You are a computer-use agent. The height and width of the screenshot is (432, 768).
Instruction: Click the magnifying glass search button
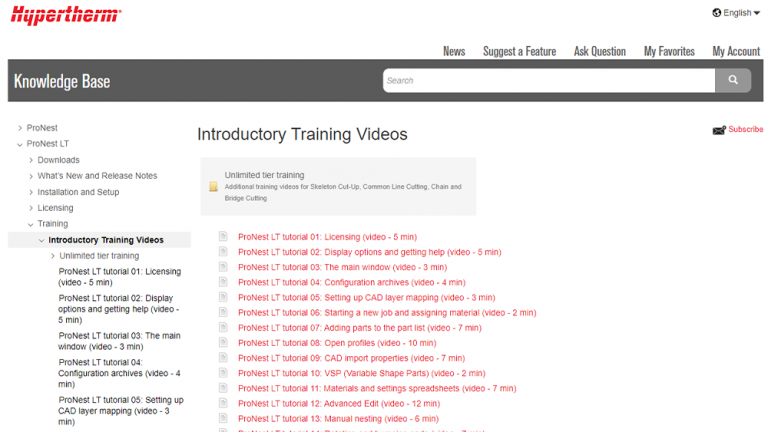pos(732,80)
